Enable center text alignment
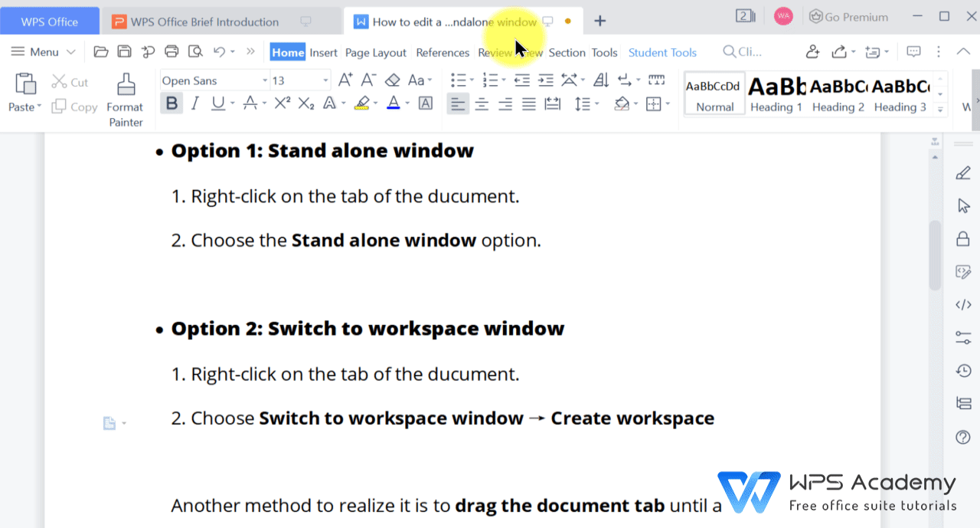 click(x=482, y=103)
